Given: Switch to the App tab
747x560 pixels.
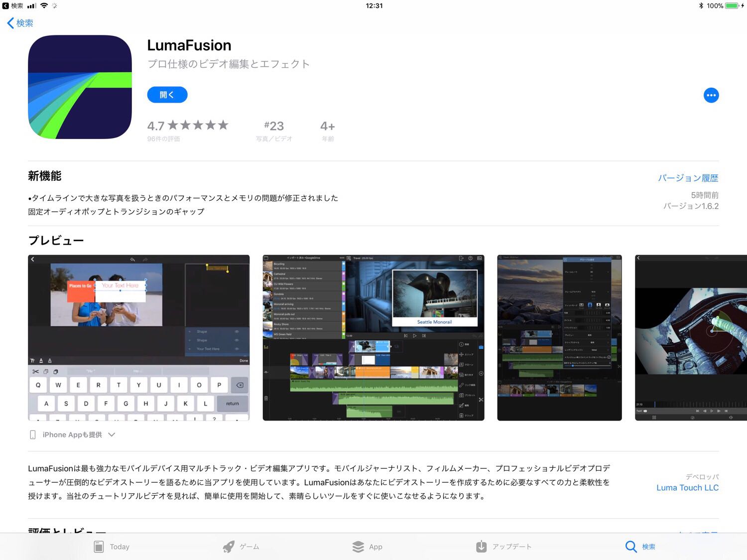Looking at the screenshot, I should click(367, 547).
